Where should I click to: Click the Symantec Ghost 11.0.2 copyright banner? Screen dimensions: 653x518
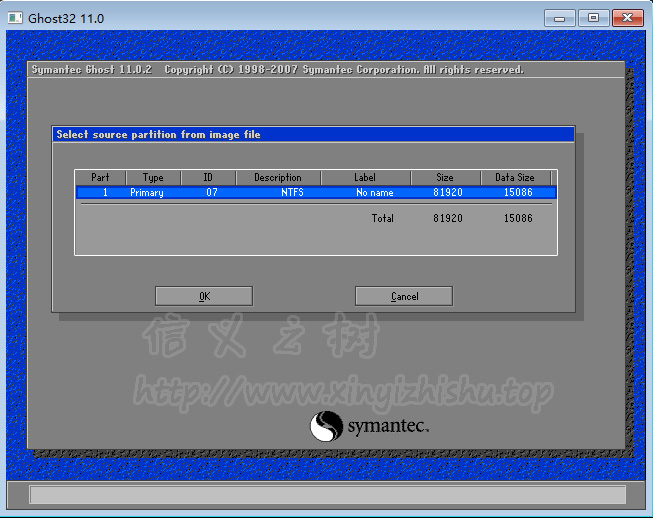[277, 70]
